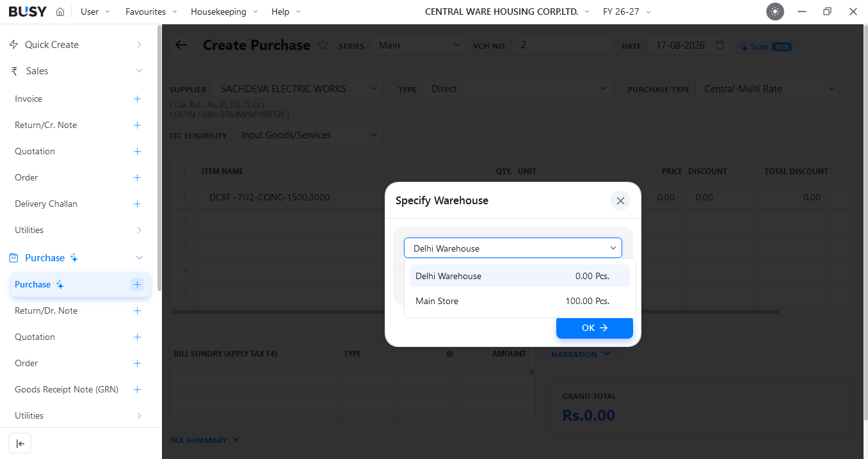The height and width of the screenshot is (459, 868).
Task: Click the OK button in dialog
Action: [595, 328]
